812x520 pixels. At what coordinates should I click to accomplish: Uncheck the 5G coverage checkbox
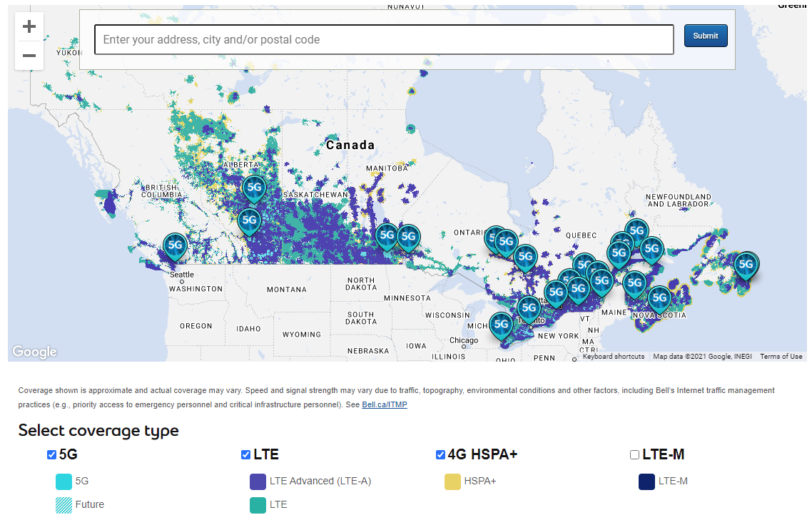(51, 455)
